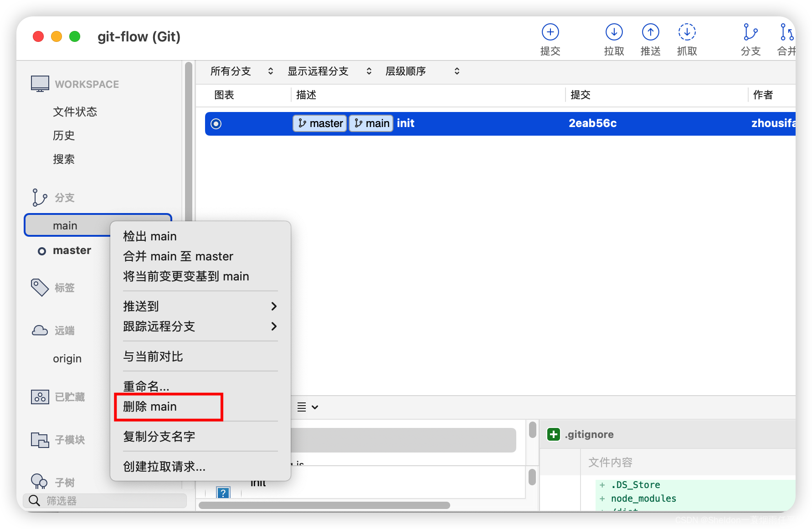Select the origin remote in sidebar
Viewport: 812px width, 529px height.
pyautogui.click(x=67, y=358)
